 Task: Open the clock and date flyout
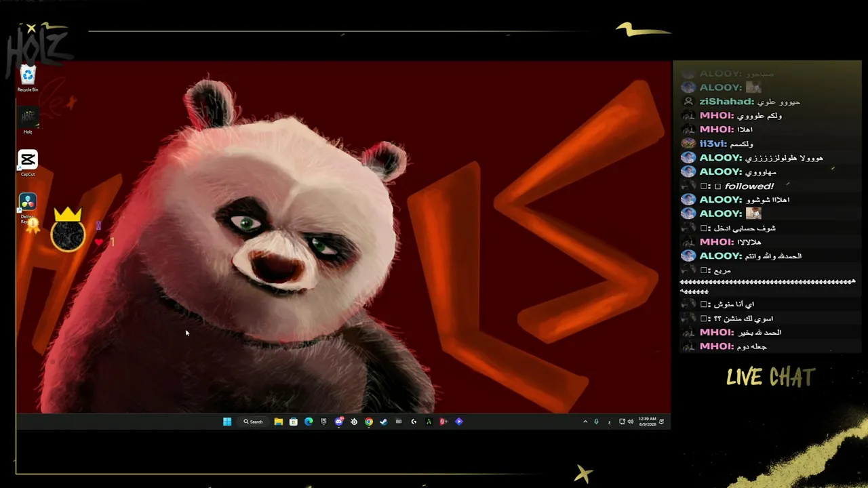click(647, 422)
